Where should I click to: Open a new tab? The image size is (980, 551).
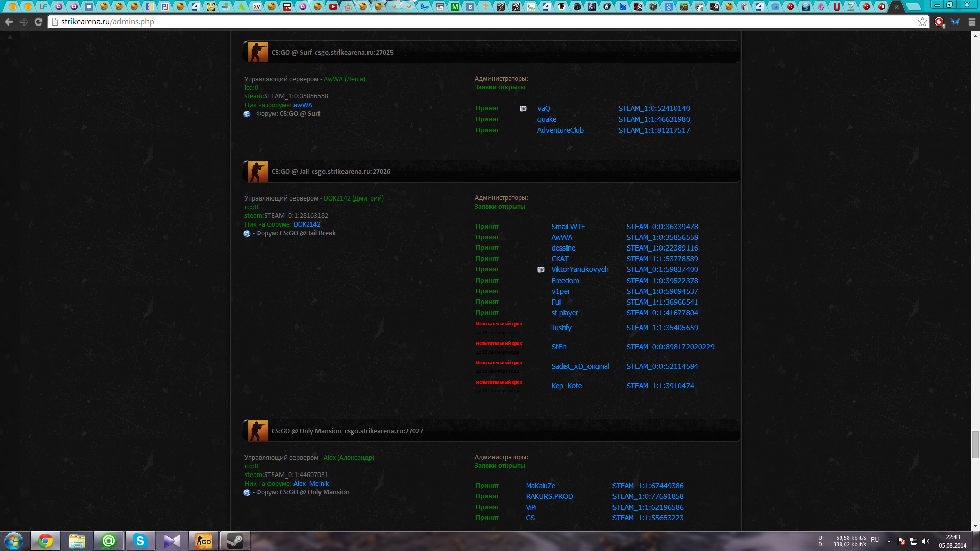tap(914, 7)
